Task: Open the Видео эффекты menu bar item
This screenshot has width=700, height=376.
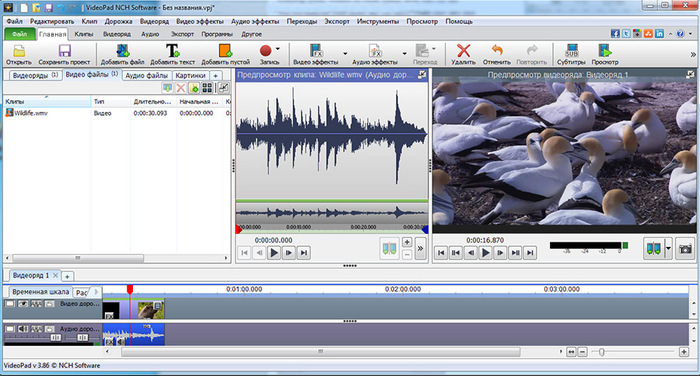Action: point(200,21)
